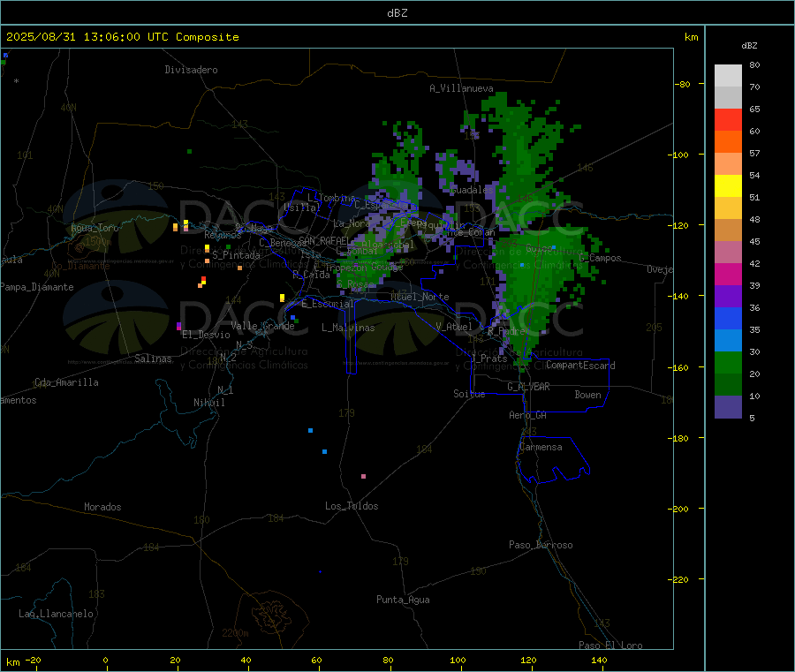Click the Paso_El_Loro label

(x=610, y=646)
